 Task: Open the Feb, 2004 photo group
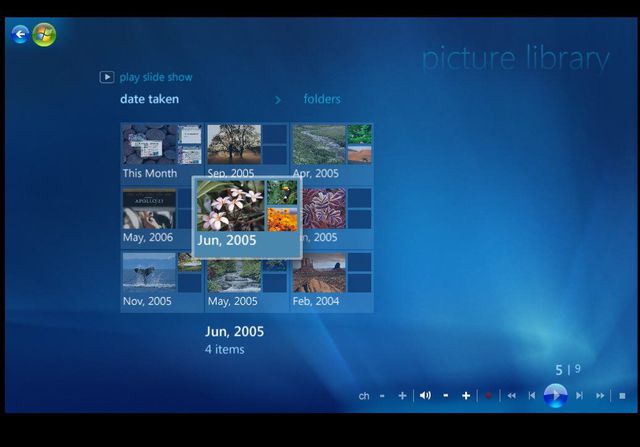click(x=331, y=281)
